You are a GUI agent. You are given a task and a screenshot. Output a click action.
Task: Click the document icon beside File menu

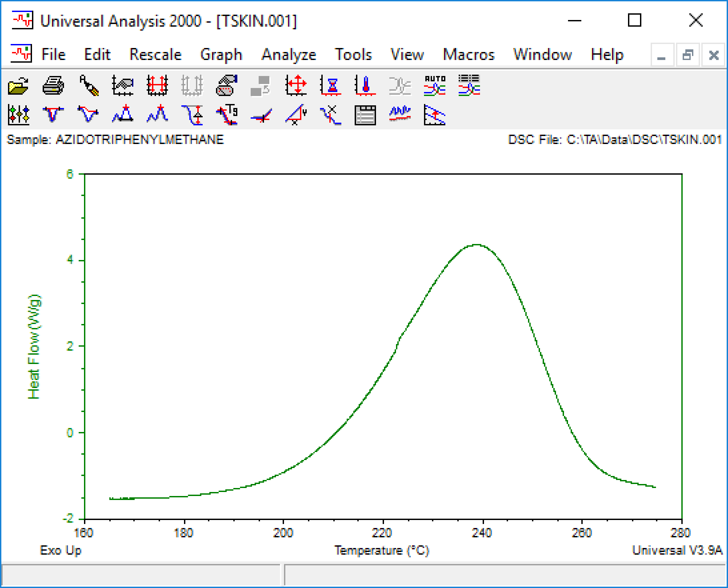21,53
